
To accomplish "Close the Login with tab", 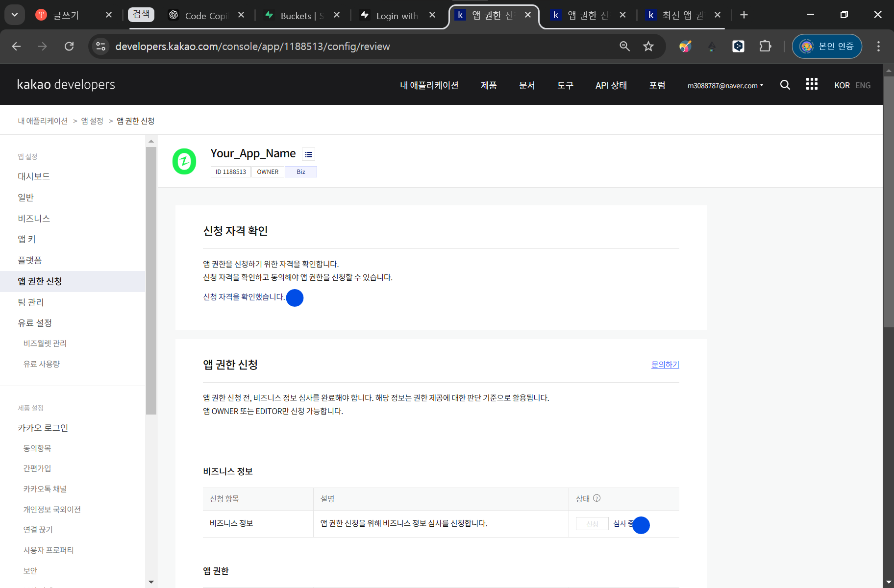I will 432,15.
